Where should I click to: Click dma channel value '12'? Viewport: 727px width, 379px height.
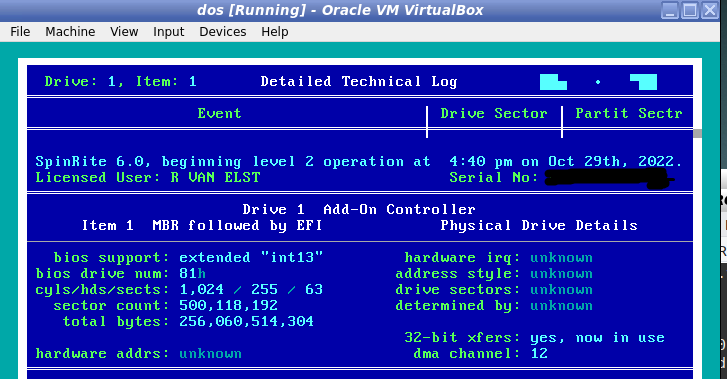539,353
